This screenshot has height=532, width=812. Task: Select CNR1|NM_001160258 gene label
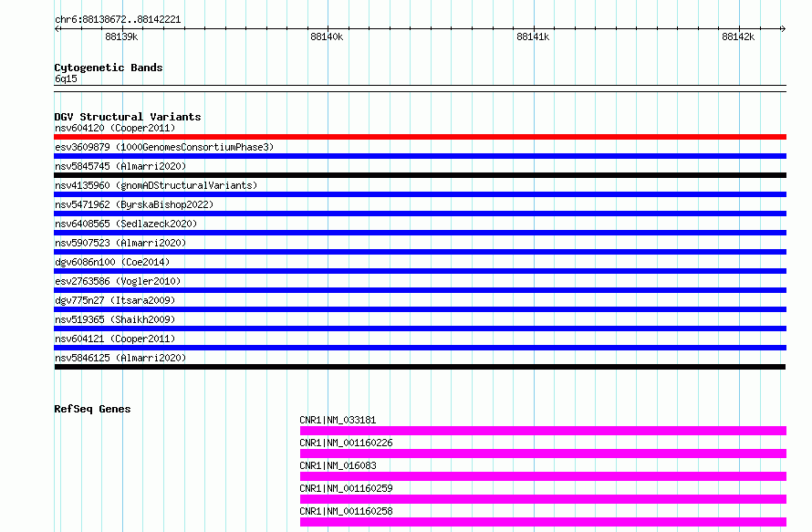pos(346,511)
